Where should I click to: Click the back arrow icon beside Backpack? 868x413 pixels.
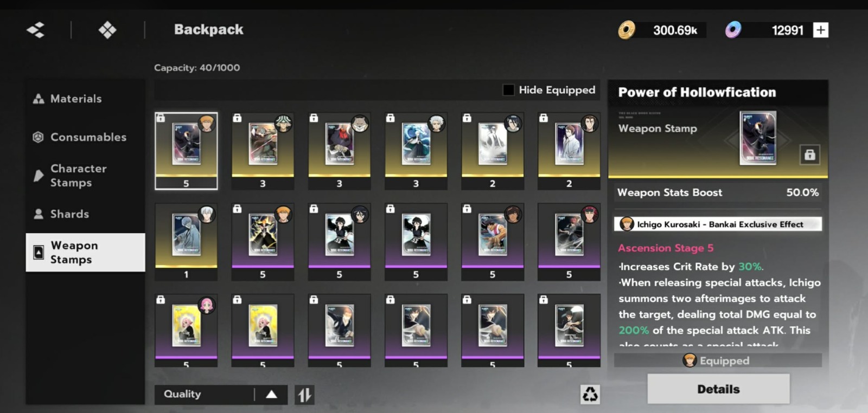tap(36, 30)
